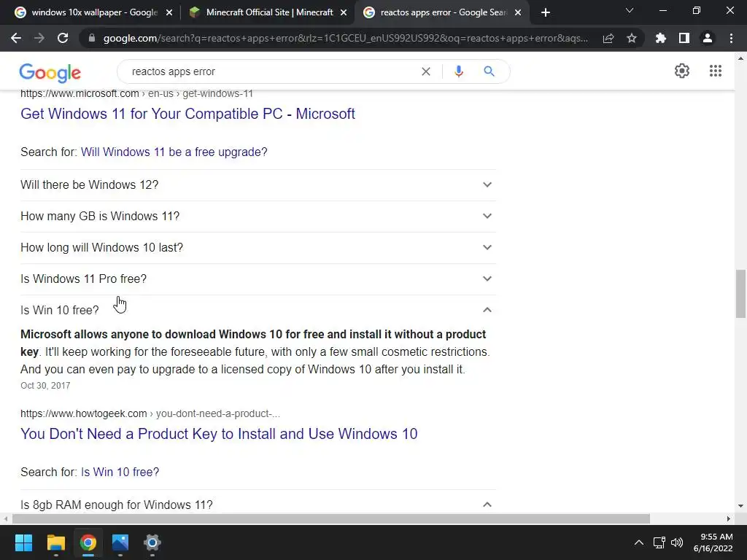Search for Will Windows 11 be a free upgrade
Screen dimensions: 747x560
click(174, 152)
